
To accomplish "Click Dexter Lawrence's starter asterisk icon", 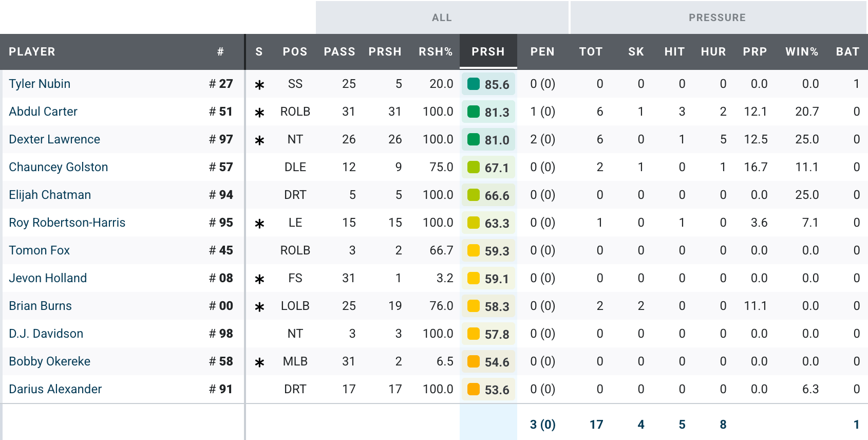I will [x=259, y=140].
